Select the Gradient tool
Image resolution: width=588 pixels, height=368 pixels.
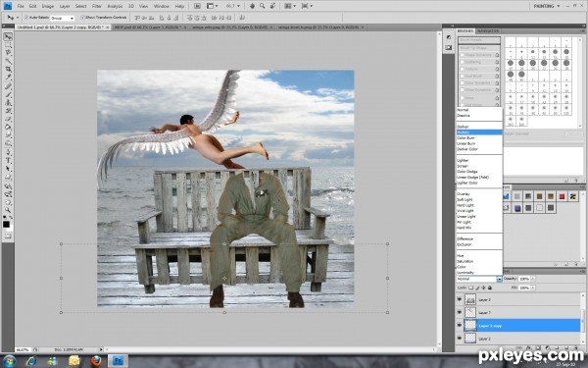[x=8, y=128]
